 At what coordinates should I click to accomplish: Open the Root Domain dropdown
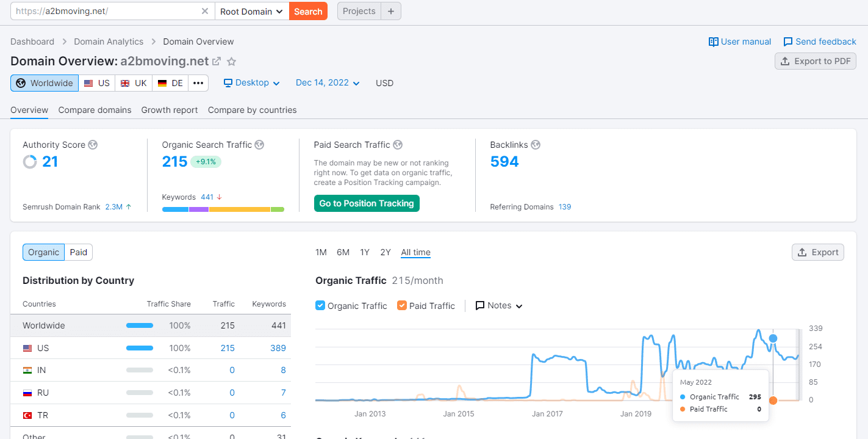pos(251,11)
